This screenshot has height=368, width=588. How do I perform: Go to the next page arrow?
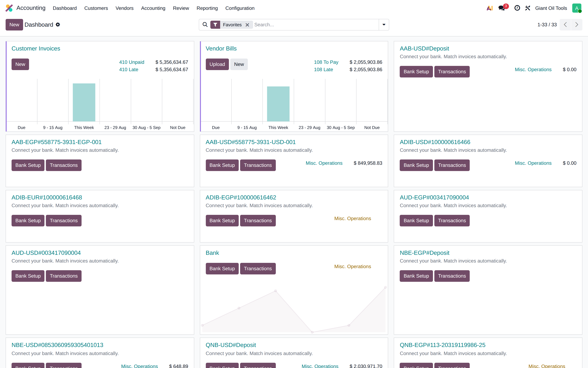click(x=577, y=25)
